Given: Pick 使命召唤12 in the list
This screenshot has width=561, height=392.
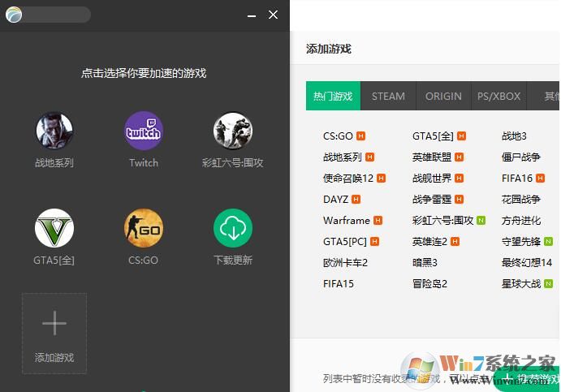Looking at the screenshot, I should (x=348, y=178).
